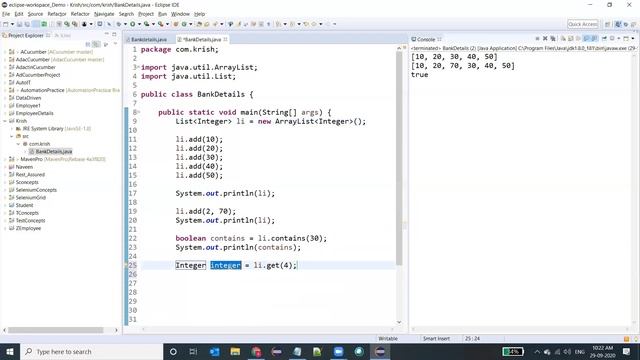Open dropdown arrow next to New icon
The height and width of the screenshot is (360, 640).
coord(12,24)
